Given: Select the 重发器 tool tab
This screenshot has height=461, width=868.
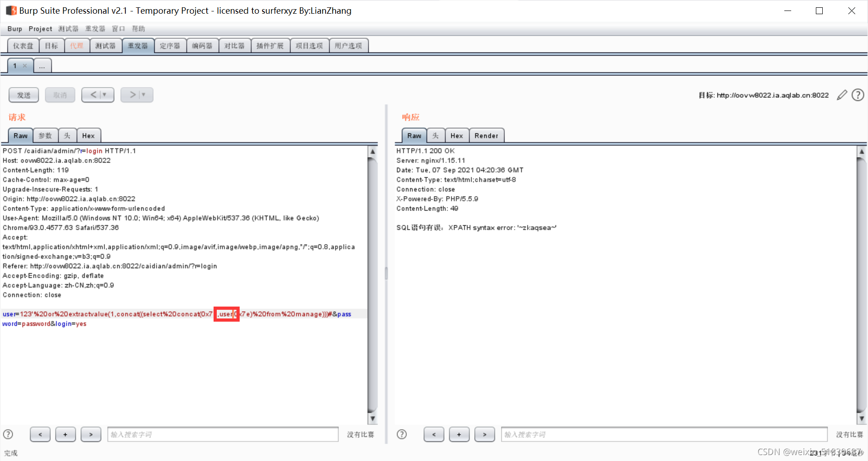Looking at the screenshot, I should pyautogui.click(x=138, y=46).
